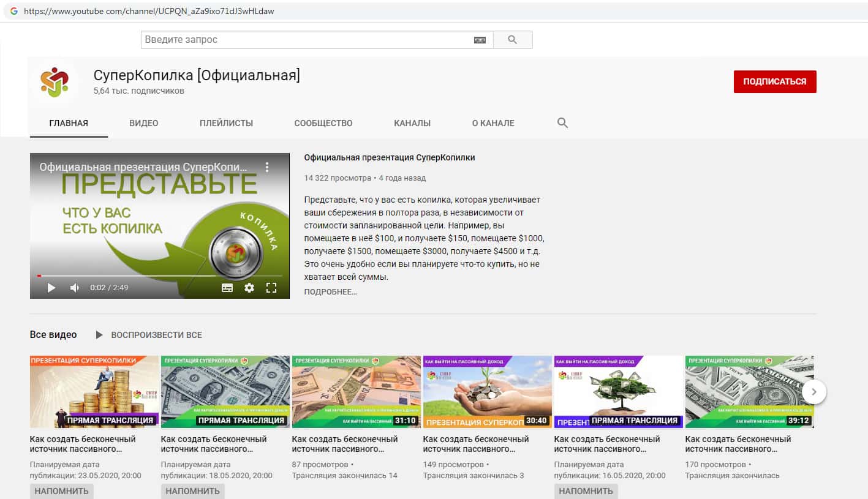
Task: Switch to the ГЛАВНАЯ tab
Action: pyautogui.click(x=69, y=123)
